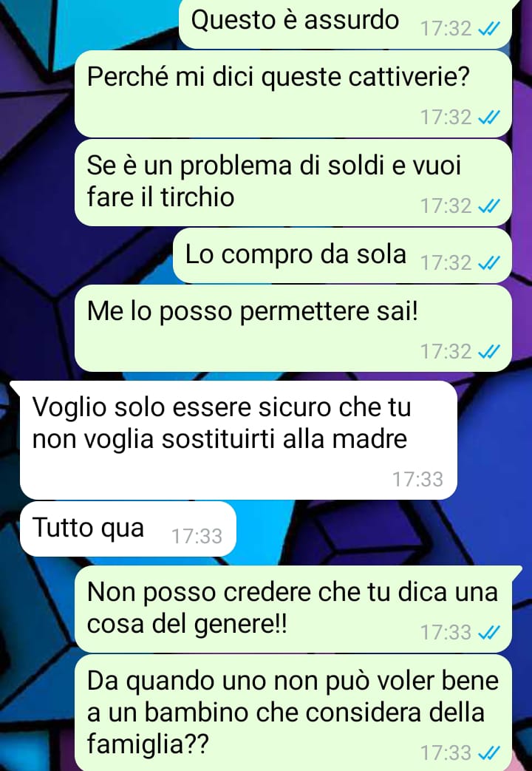Click the 17:32 timestamp on 'Lo compro da sola'
This screenshot has height=771, width=532.
[x=446, y=263]
